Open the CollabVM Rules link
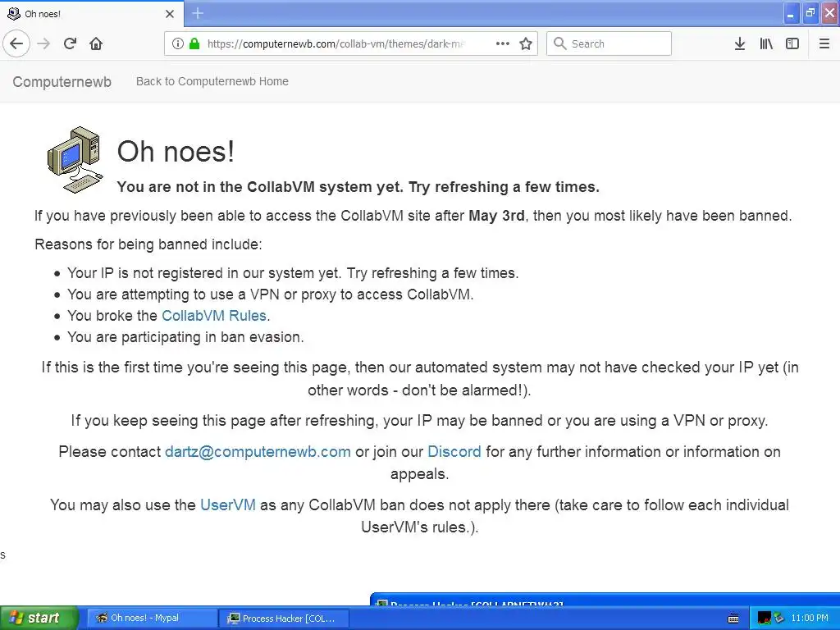The image size is (840, 630). (x=214, y=316)
